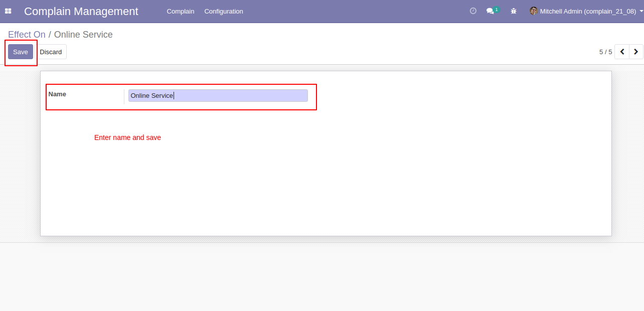
Task: Open the activities clock icon
Action: (473, 11)
